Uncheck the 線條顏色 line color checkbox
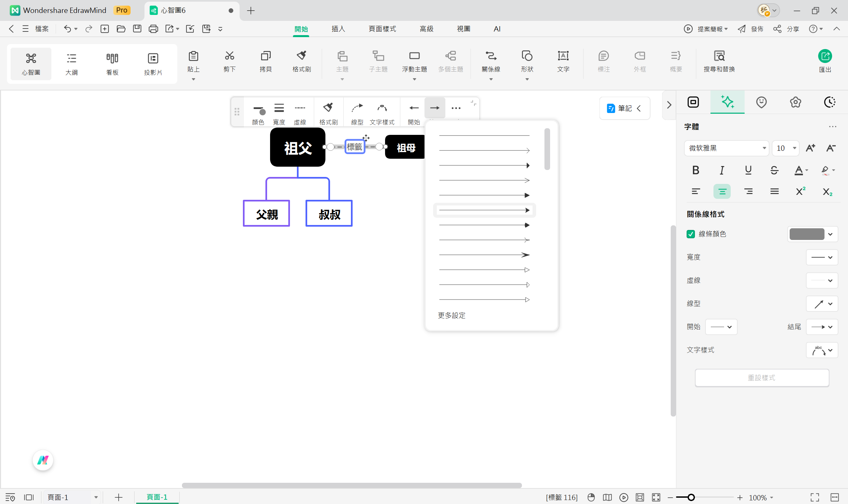 (x=690, y=234)
